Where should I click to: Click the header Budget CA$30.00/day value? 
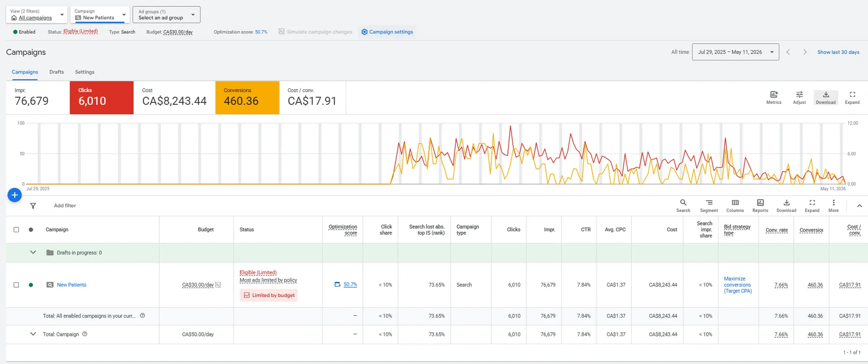point(178,32)
